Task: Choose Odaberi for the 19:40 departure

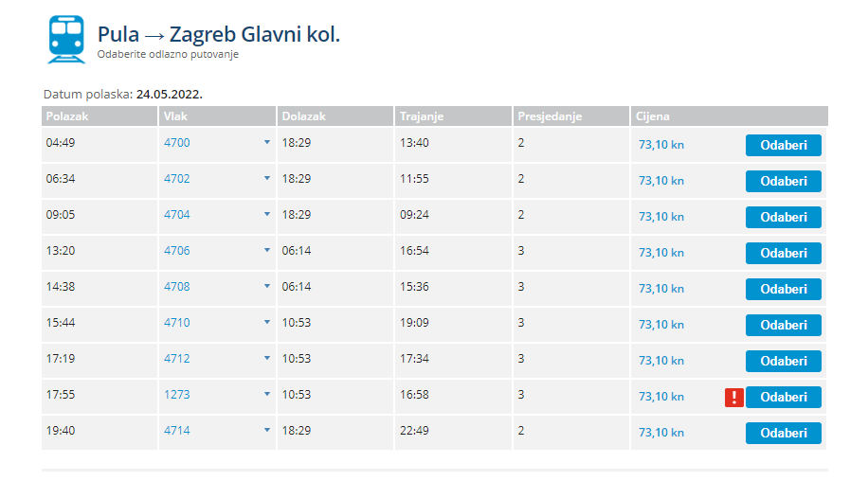Action: [x=784, y=433]
